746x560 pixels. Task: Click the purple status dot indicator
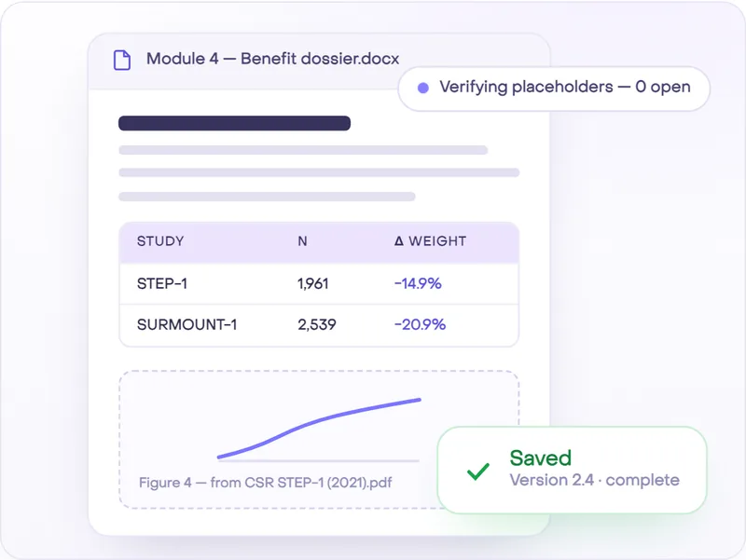423,88
